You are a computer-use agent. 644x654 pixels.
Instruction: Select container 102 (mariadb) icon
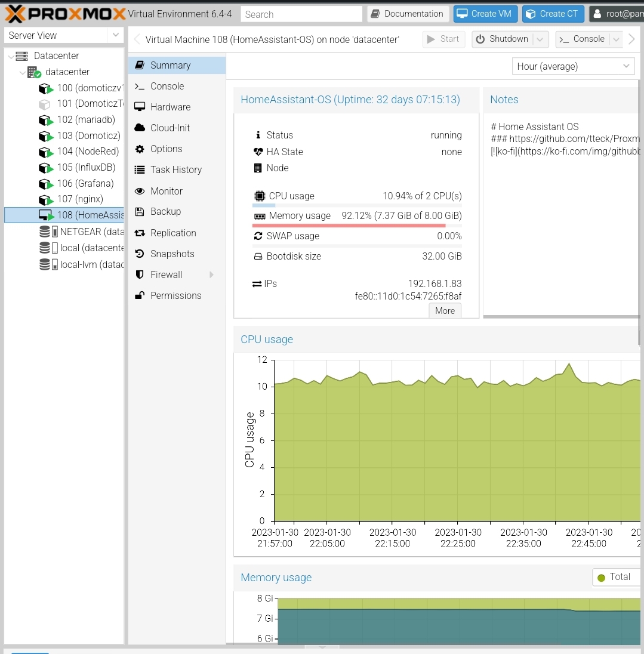click(46, 120)
